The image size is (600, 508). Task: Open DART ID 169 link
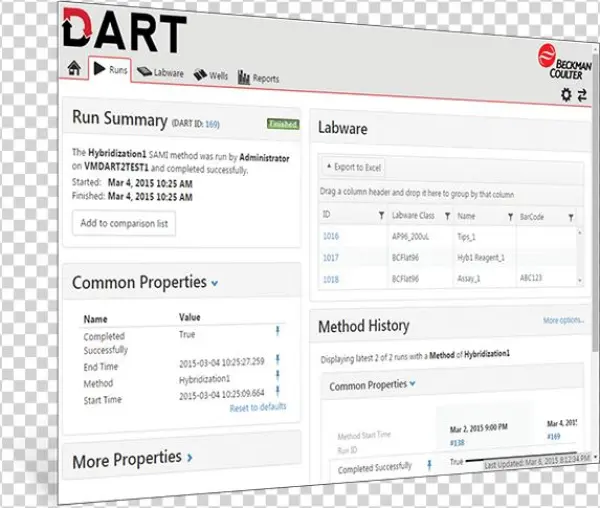point(212,124)
